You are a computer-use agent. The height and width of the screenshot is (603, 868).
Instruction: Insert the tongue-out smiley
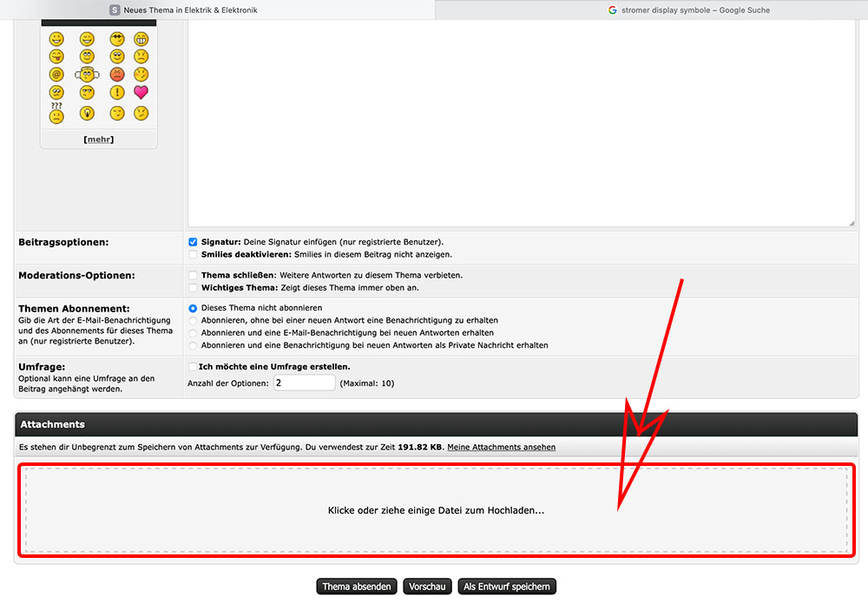click(56, 56)
